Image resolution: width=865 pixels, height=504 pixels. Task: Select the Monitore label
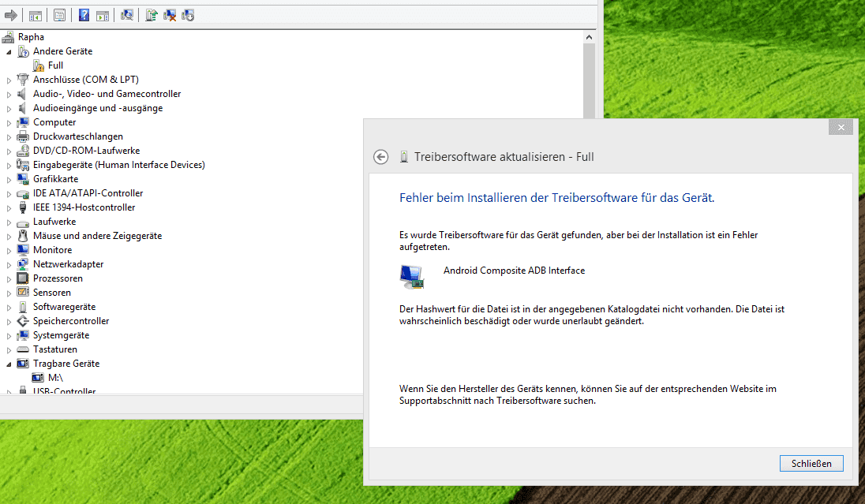point(52,250)
